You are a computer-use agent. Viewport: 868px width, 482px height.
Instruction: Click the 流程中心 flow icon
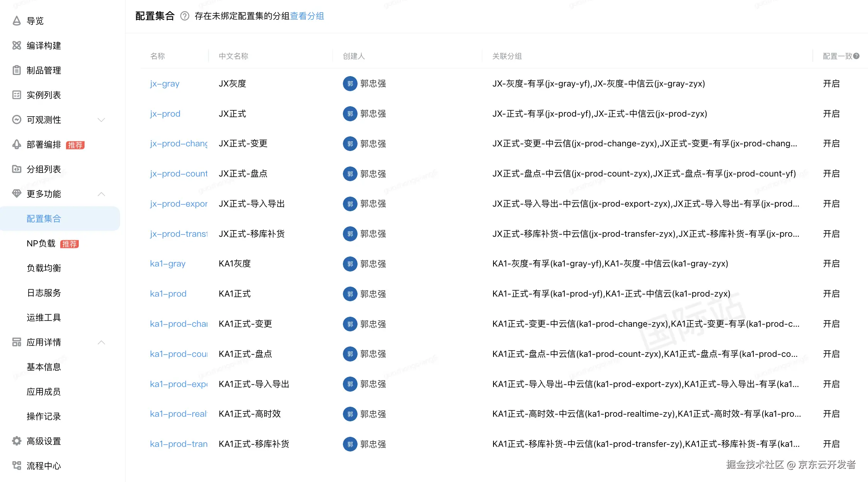16,466
